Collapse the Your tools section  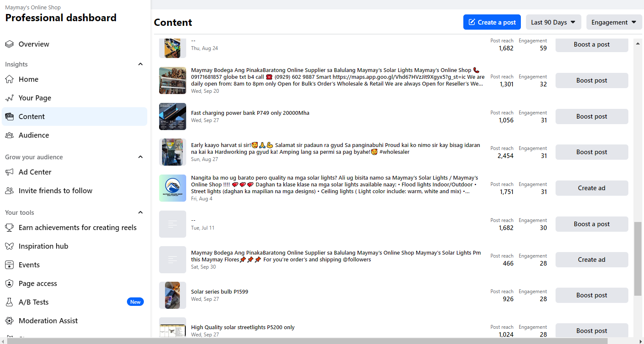(140, 212)
